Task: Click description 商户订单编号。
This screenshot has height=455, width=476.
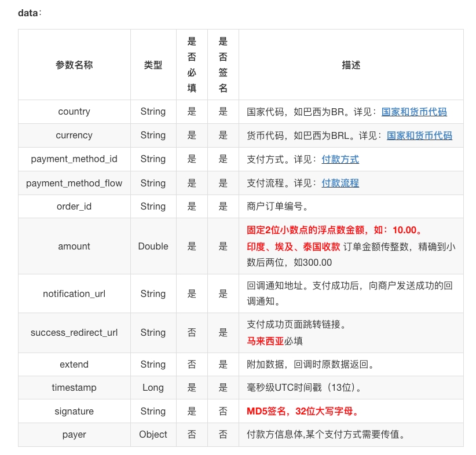Action: (278, 207)
